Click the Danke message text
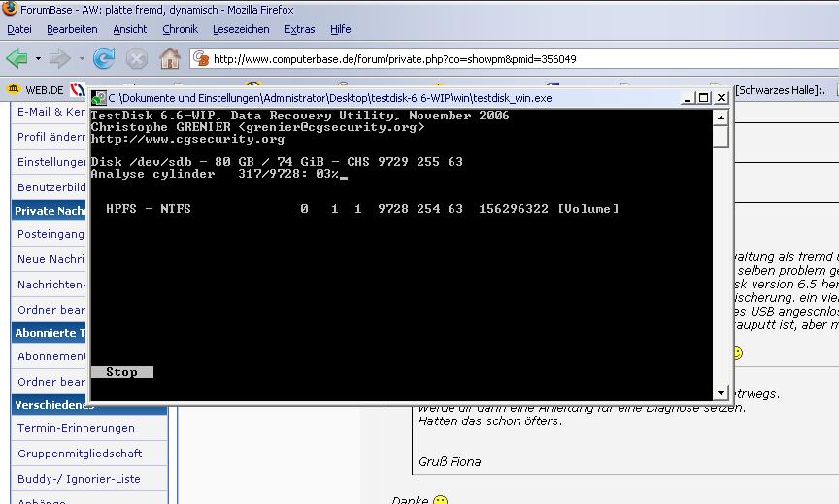 (x=410, y=500)
